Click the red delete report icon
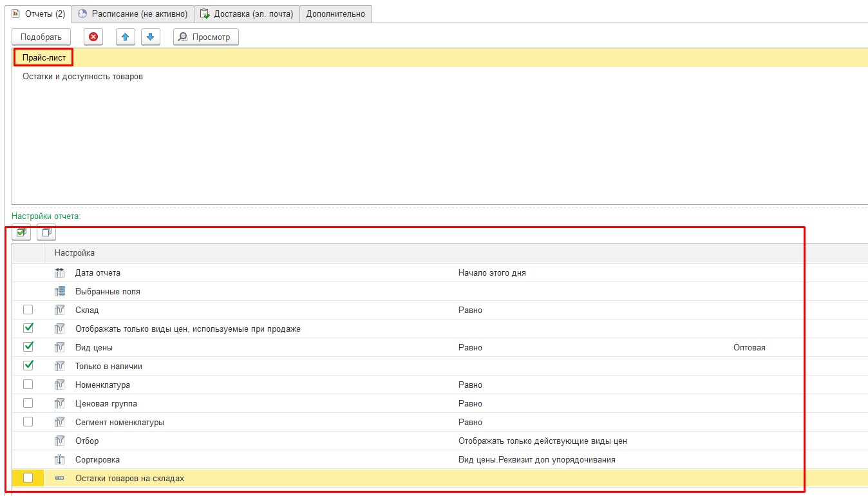Image resolution: width=868 pixels, height=496 pixels. point(93,37)
